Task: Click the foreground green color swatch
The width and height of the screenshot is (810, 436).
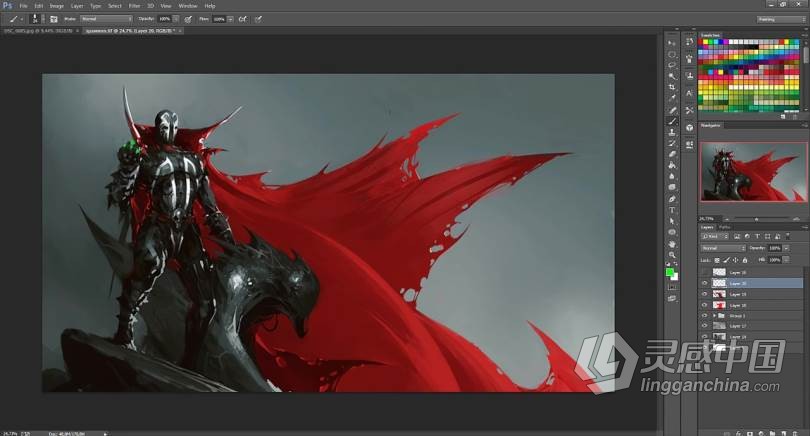Action: (x=670, y=272)
